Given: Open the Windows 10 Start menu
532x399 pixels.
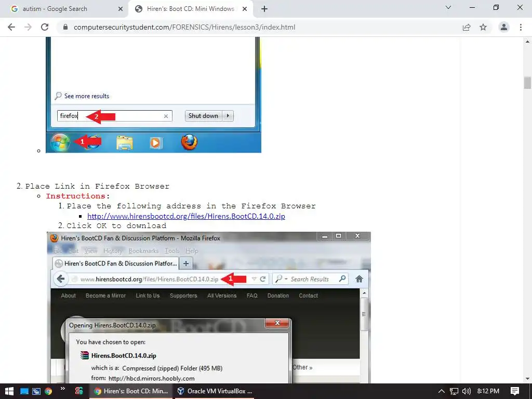Looking at the screenshot, I should coord(9,391).
